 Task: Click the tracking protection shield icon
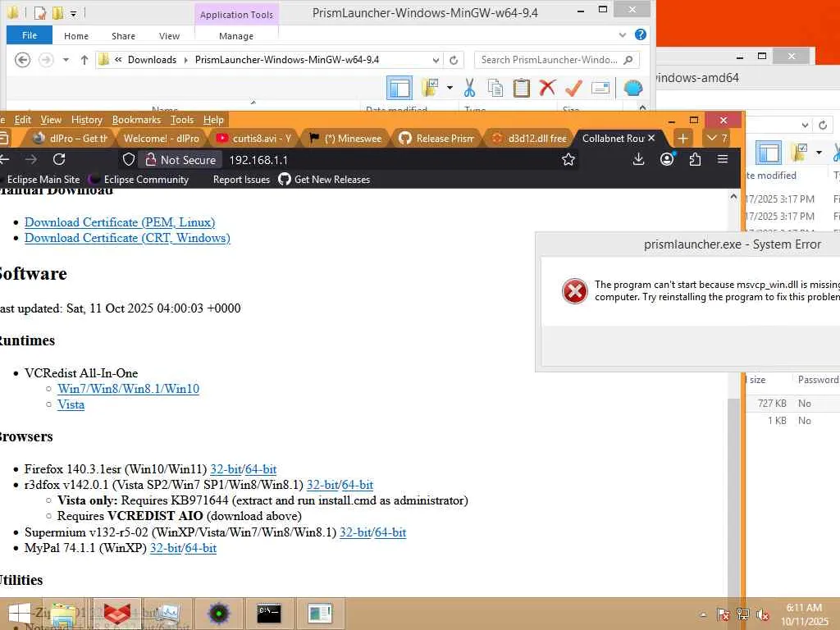[x=129, y=160]
